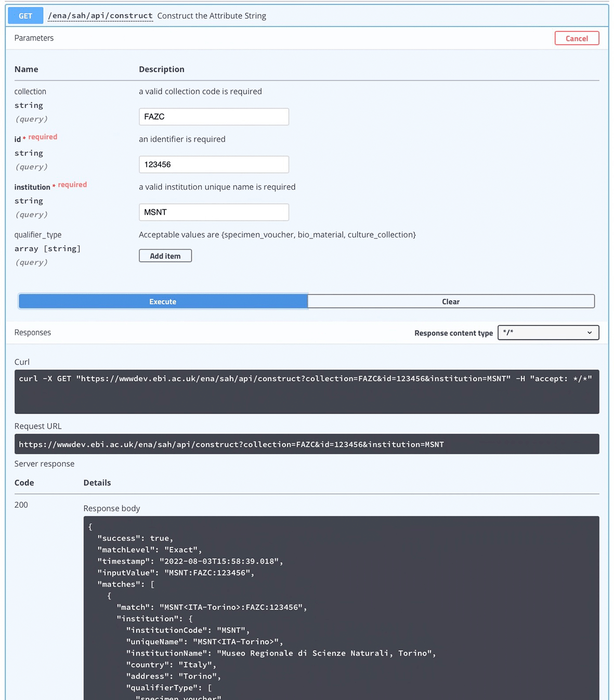614x700 pixels.
Task: Cancel the parameter editing session
Action: point(577,38)
